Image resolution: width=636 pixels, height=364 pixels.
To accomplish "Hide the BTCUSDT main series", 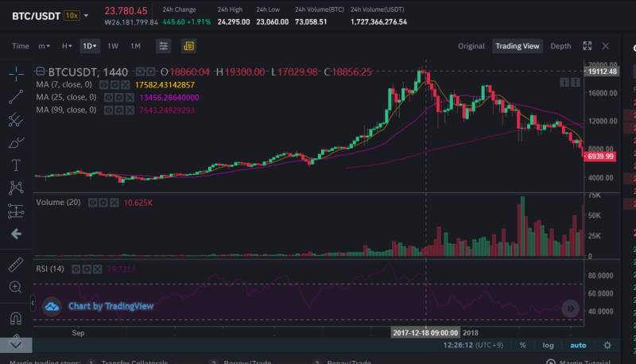I will 141,72.
